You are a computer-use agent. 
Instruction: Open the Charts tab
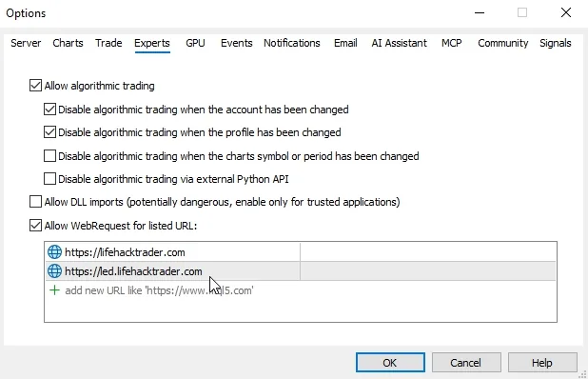(68, 43)
